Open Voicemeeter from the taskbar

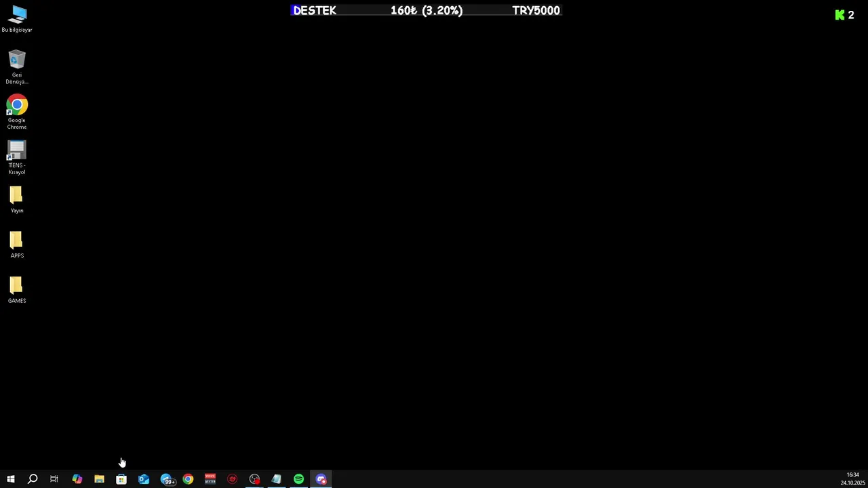210,479
